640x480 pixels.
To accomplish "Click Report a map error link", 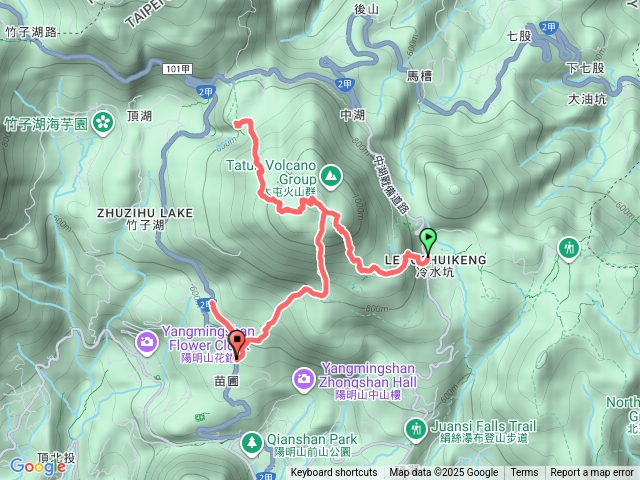I will [591, 473].
